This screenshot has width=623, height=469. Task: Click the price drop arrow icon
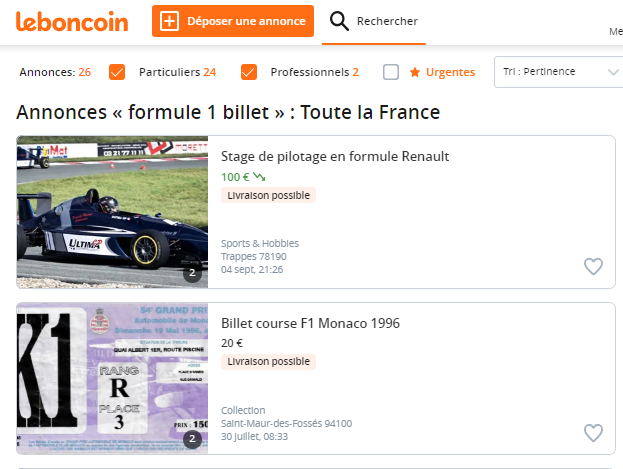coord(259,177)
